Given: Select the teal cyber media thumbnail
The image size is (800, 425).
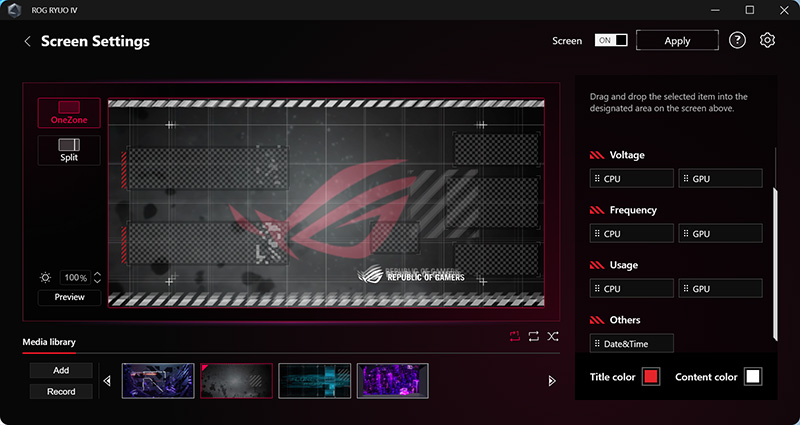Looking at the screenshot, I should [x=315, y=381].
